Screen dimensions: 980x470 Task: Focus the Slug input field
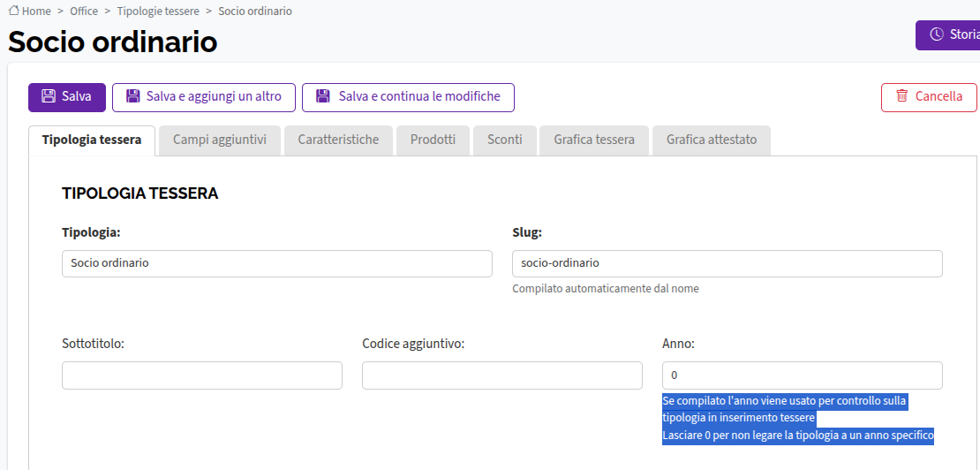(x=727, y=264)
